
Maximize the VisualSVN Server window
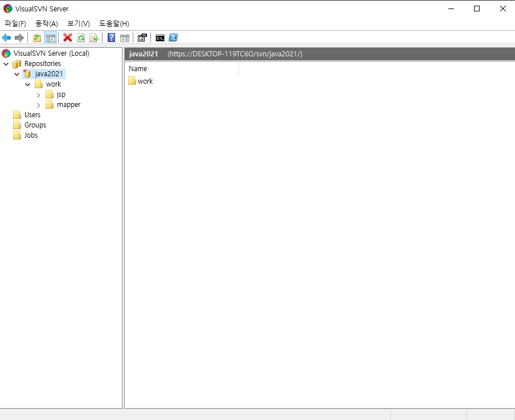click(x=477, y=9)
